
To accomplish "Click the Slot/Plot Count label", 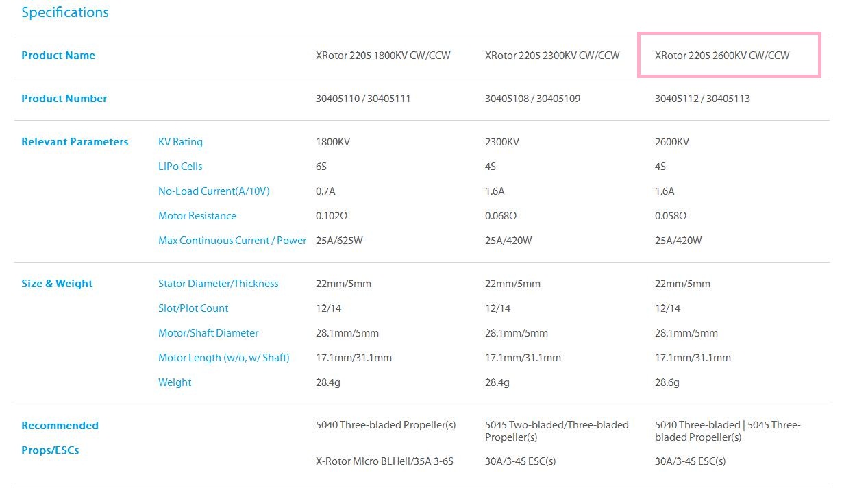I will point(193,308).
